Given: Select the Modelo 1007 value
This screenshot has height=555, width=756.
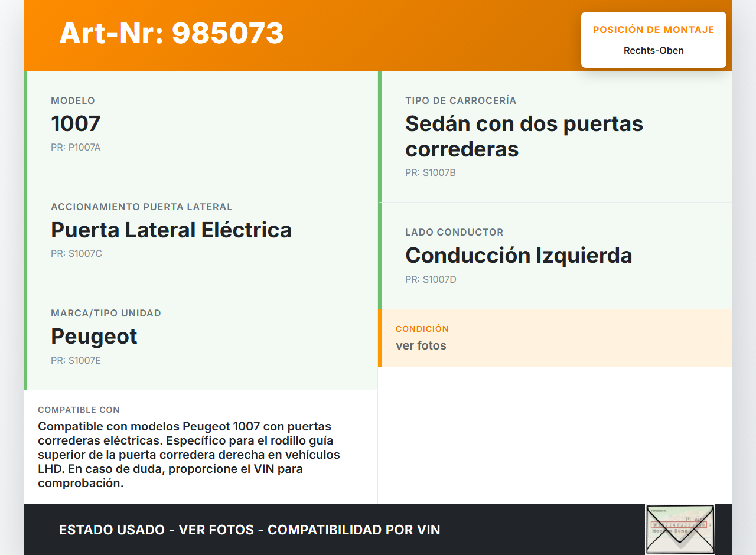Looking at the screenshot, I should click(x=76, y=124).
